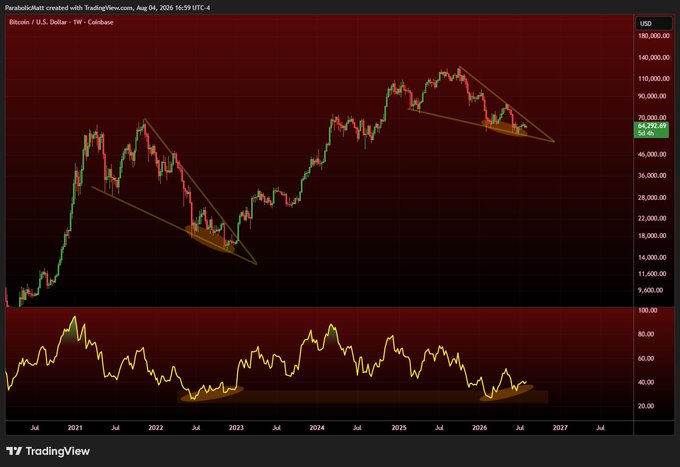Click the 110,000.00 price axis label

tap(654, 78)
